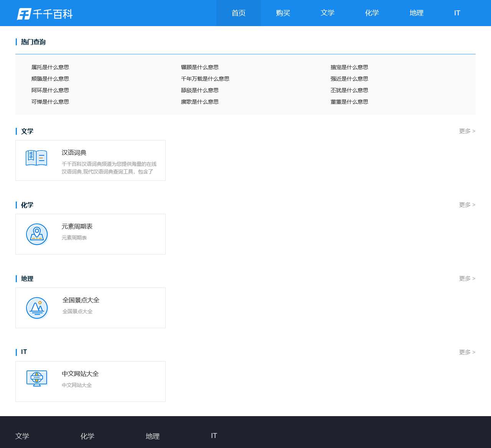Click the 全国景点大全 mountain icon
The image size is (491, 448).
coord(37,308)
